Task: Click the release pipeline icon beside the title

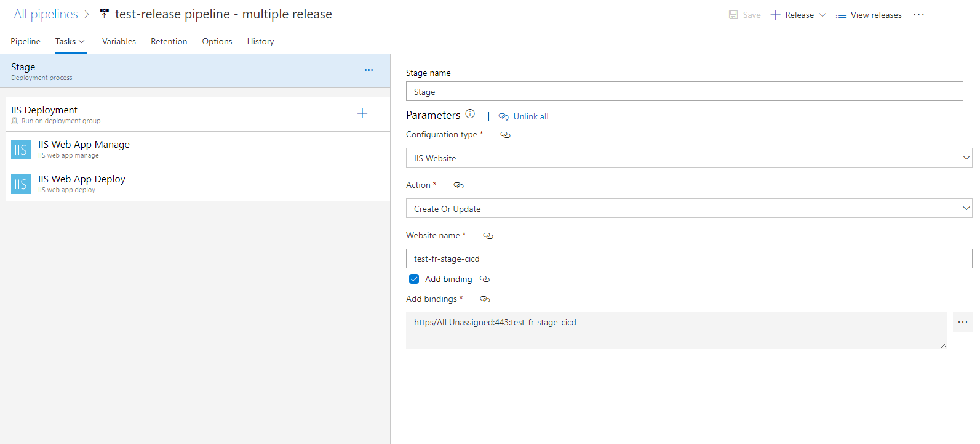Action: 105,14
